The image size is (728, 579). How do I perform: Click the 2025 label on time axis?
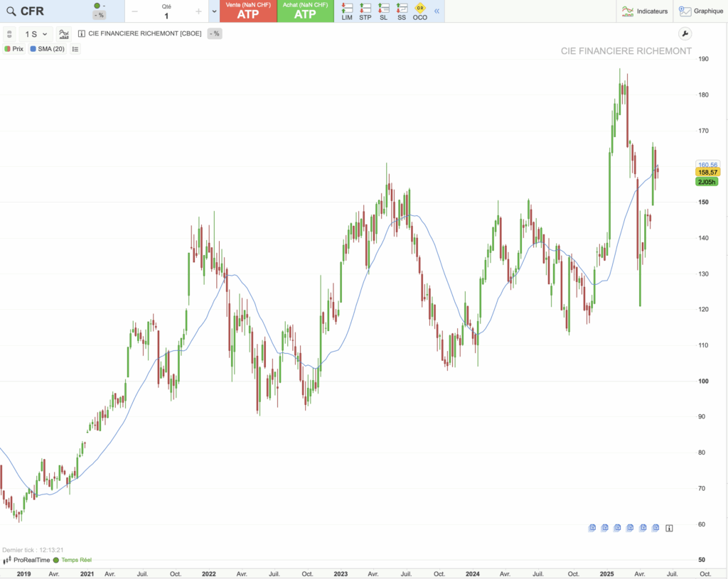coord(606,574)
